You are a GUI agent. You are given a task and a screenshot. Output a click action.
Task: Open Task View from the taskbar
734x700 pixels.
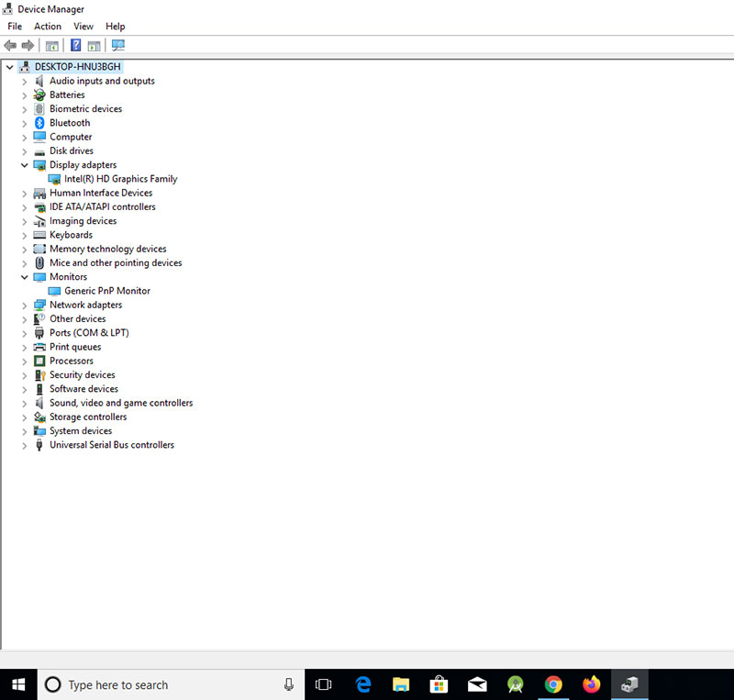[324, 684]
